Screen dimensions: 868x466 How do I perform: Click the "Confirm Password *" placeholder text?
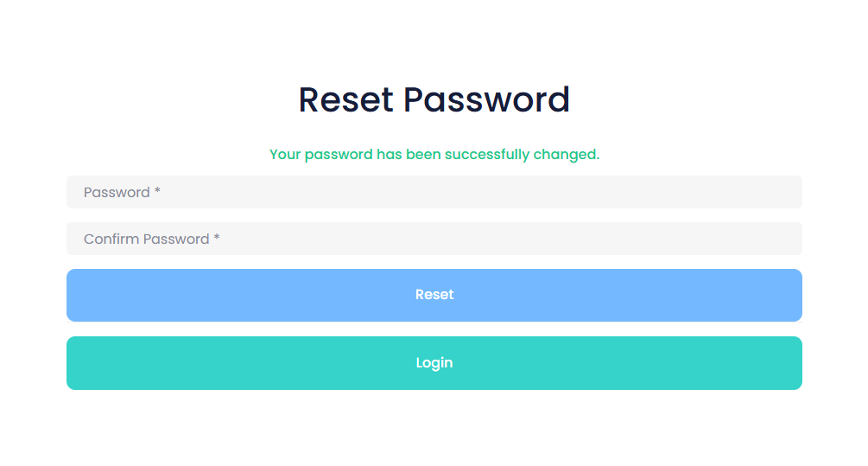click(x=151, y=239)
